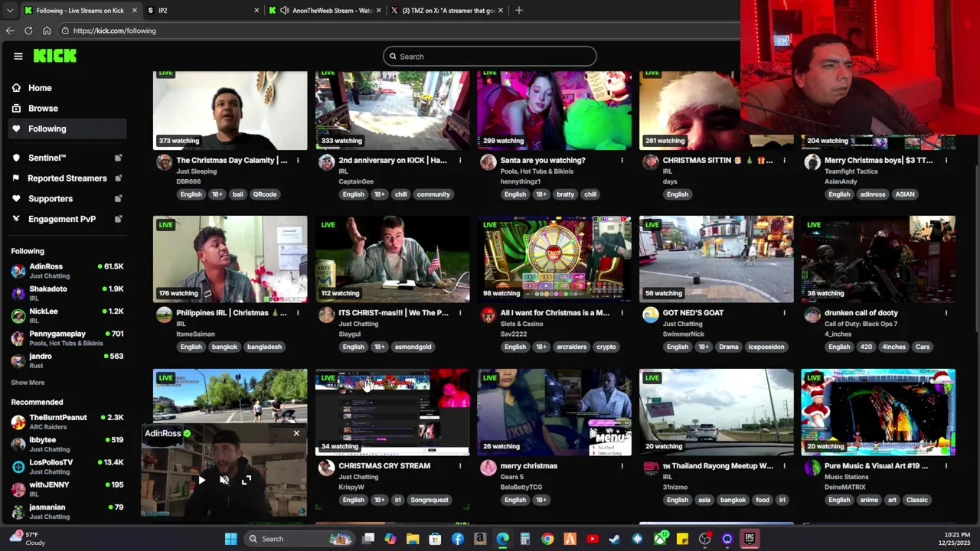980x551 pixels.
Task: Open the Windows Start menu
Action: point(230,539)
